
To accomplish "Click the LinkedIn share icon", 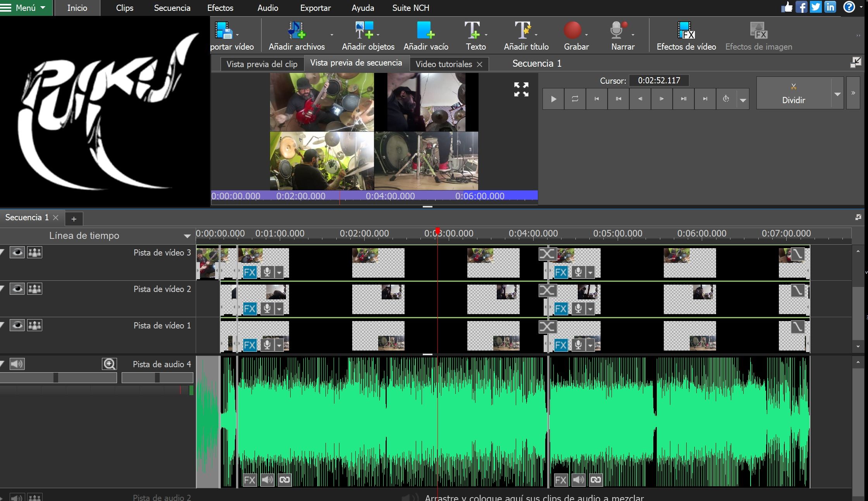I will 830,7.
